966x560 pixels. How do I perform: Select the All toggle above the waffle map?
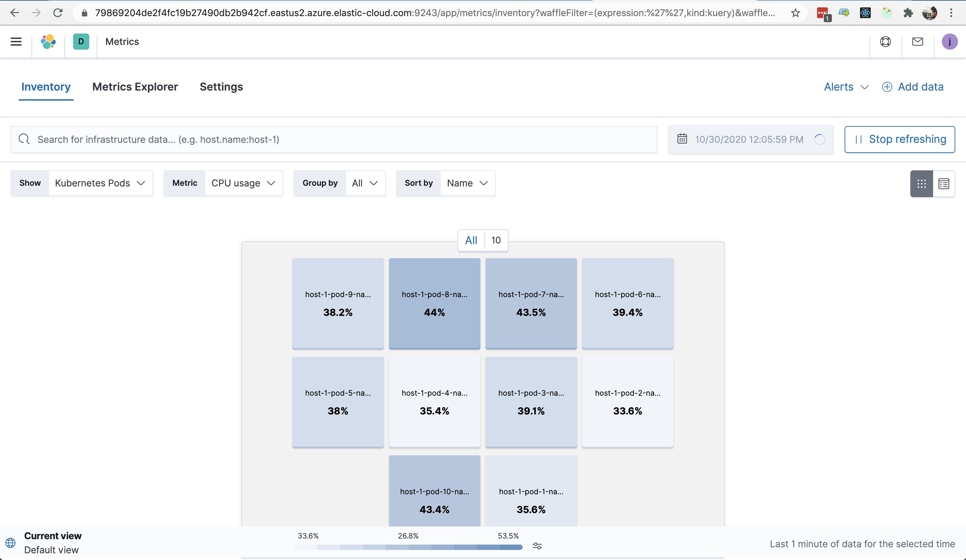tap(471, 240)
